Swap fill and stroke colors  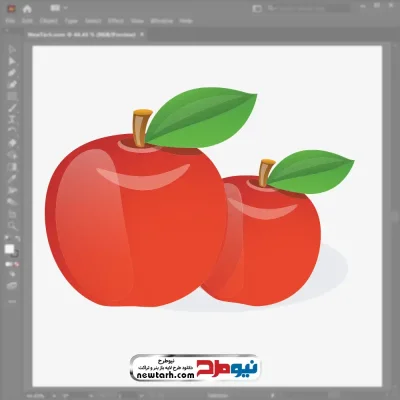17,238
